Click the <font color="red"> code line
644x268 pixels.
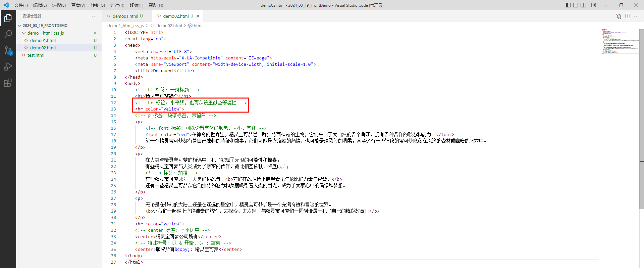point(300,135)
